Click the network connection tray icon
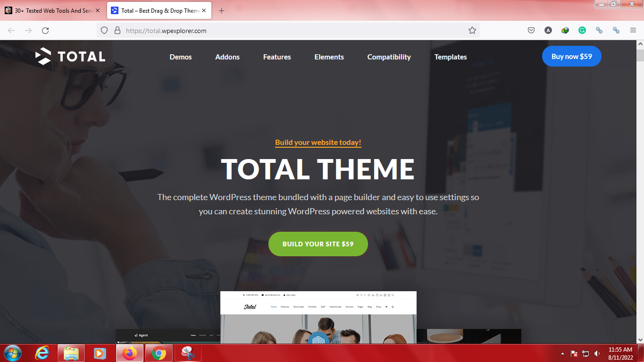The image size is (644, 362). pyautogui.click(x=585, y=354)
